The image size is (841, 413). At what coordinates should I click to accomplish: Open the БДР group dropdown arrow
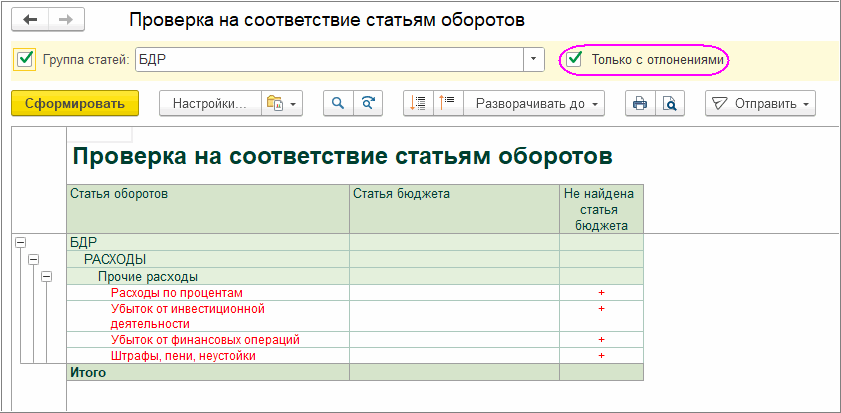(x=534, y=60)
